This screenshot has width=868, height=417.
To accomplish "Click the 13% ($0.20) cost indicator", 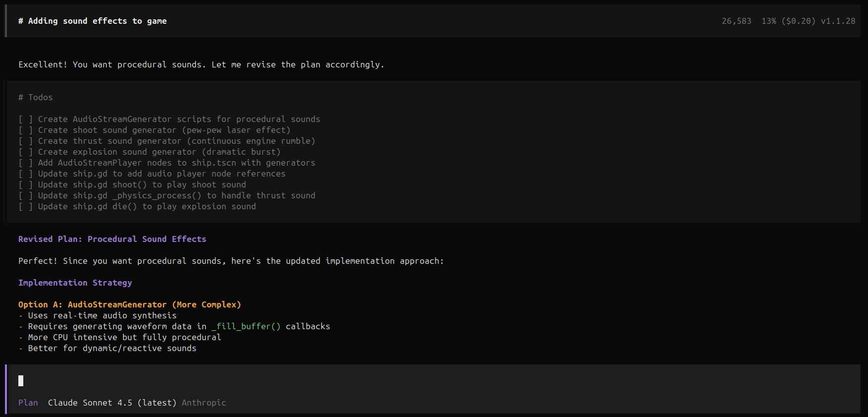I will click(x=788, y=21).
